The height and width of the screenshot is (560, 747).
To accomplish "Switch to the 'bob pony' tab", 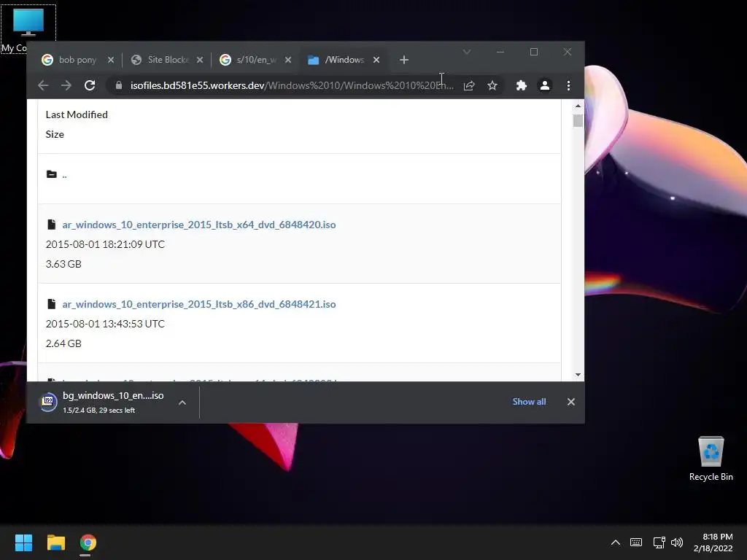I will pyautogui.click(x=76, y=60).
